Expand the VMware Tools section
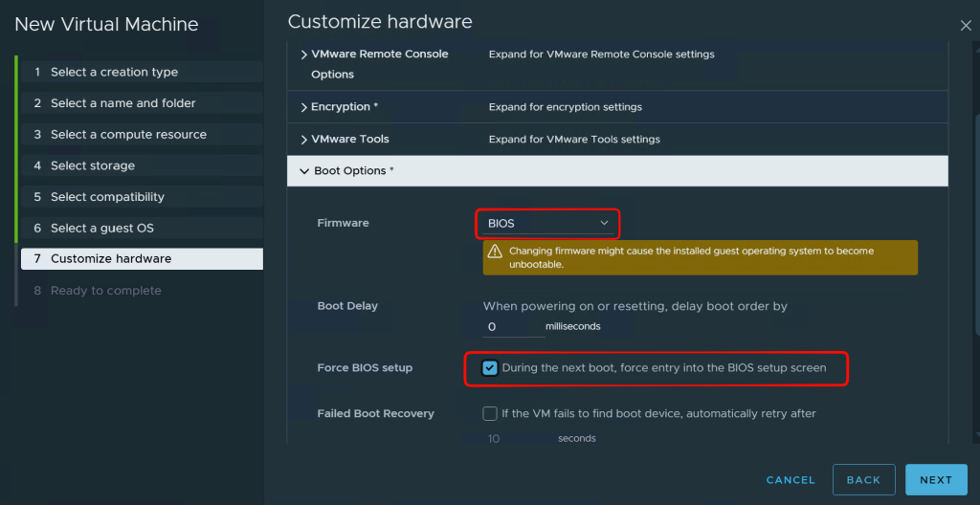The image size is (980, 505). coord(304,140)
